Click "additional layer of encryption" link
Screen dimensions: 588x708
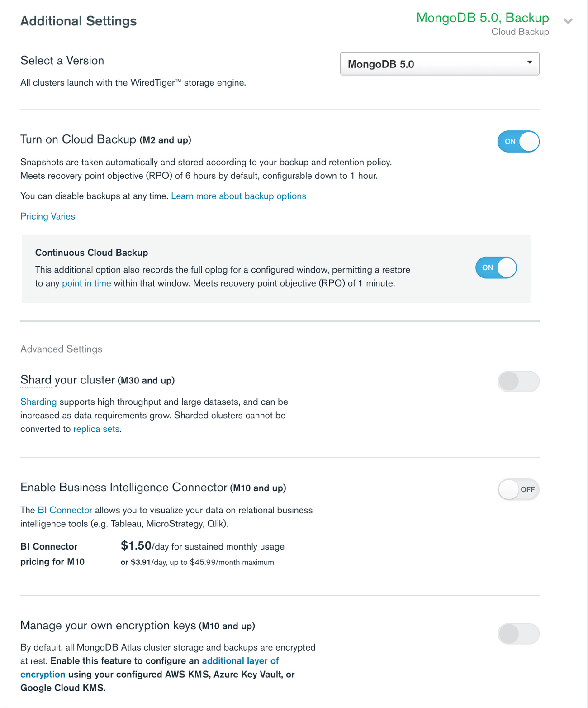coord(240,661)
